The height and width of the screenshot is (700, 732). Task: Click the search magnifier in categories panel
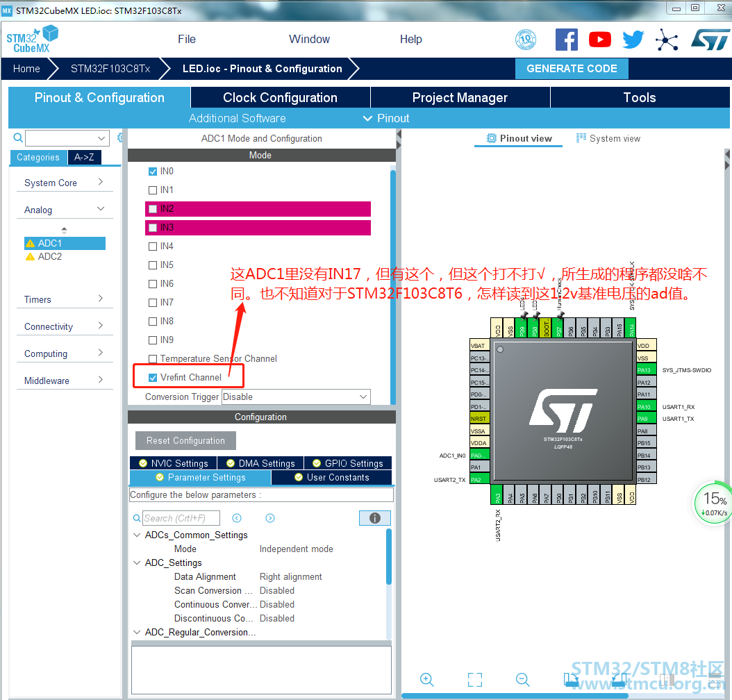coord(18,137)
